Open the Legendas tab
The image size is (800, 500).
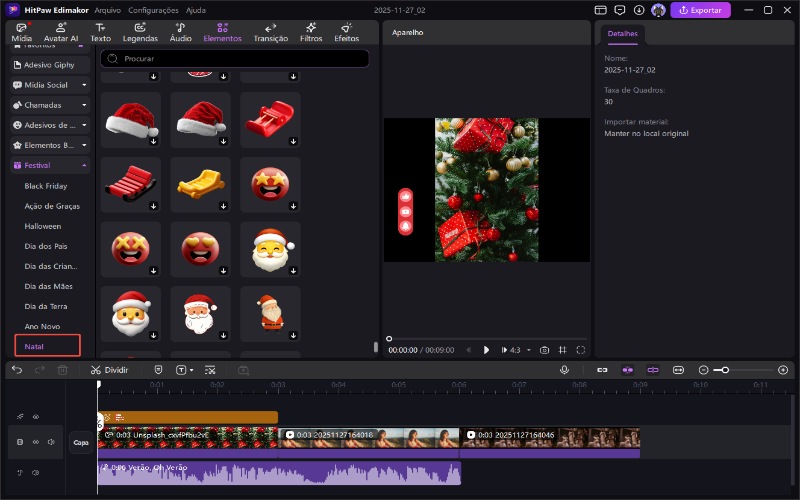coord(140,32)
